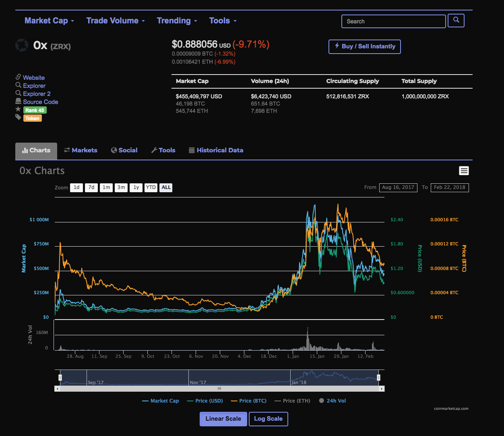Viewport: 504px width, 436px height.
Task: Select Linear Scale
Action: (223, 419)
